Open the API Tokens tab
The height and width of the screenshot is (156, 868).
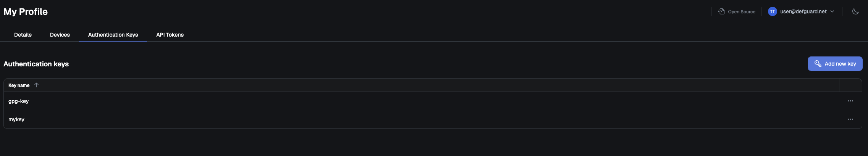(170, 35)
